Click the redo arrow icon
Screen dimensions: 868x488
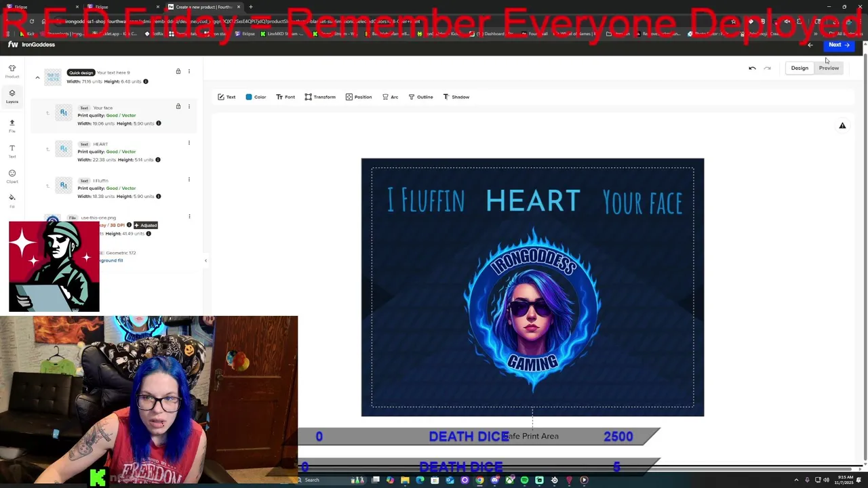pos(767,68)
